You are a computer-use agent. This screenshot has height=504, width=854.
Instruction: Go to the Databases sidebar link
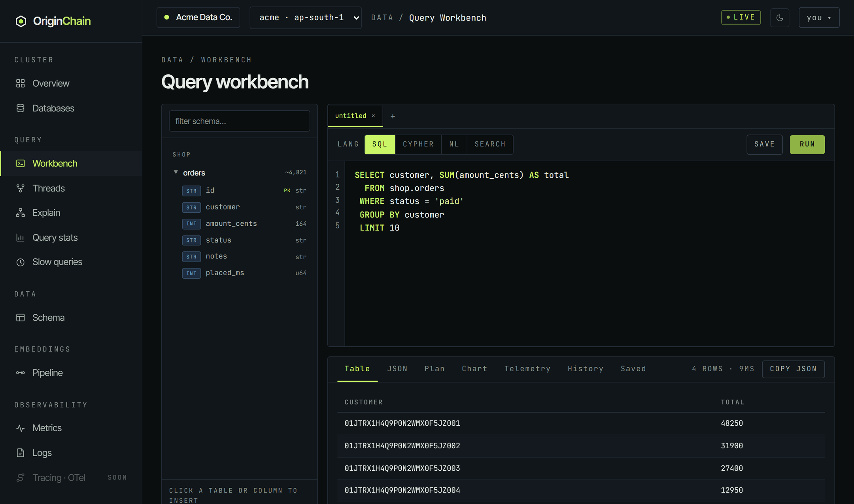click(x=71, y=108)
